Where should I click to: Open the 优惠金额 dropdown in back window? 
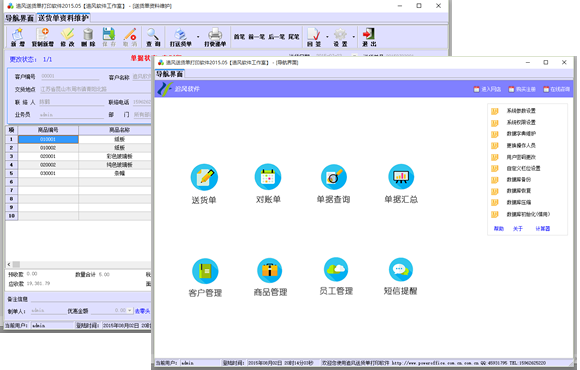tap(130, 310)
